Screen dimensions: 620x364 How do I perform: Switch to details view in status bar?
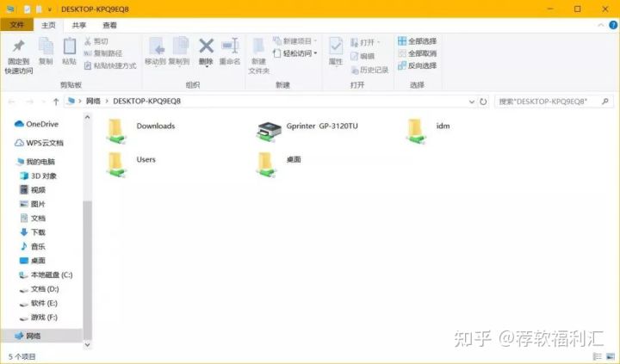click(597, 356)
